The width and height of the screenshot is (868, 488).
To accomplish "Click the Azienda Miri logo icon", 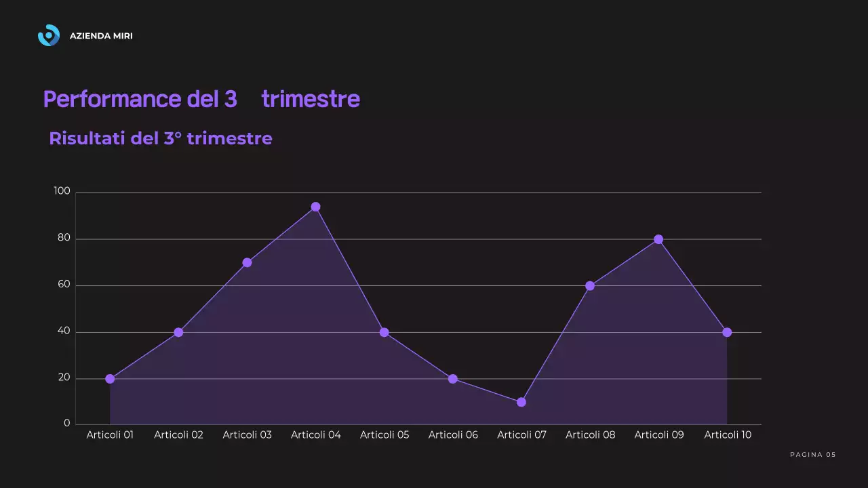I will (x=49, y=35).
